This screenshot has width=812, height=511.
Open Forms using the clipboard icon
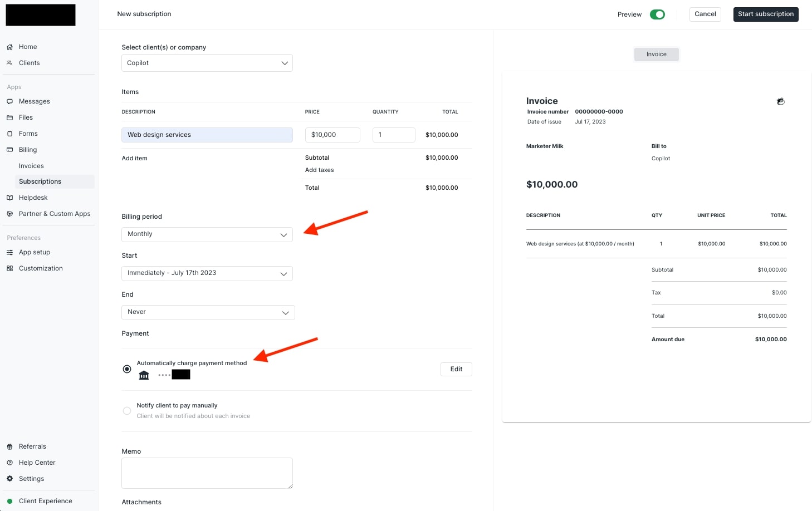[x=9, y=134]
